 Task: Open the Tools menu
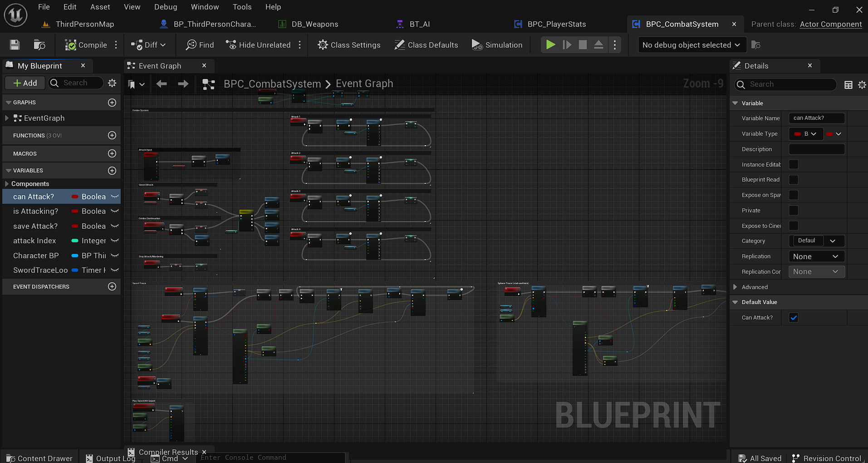[242, 7]
